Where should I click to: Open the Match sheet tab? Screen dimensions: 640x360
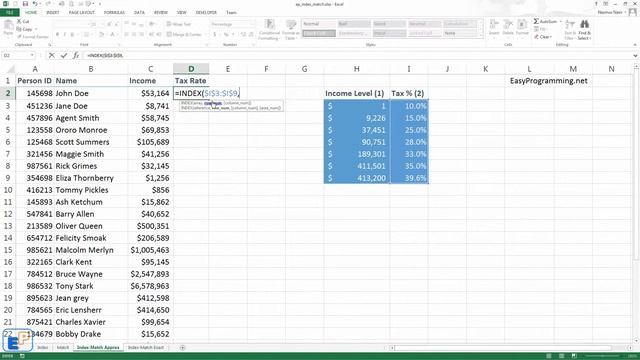pos(62,348)
